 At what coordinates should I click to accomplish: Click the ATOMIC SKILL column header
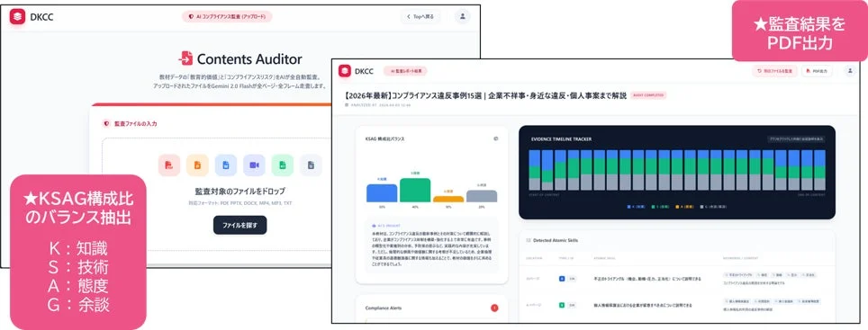pyautogui.click(x=604, y=258)
